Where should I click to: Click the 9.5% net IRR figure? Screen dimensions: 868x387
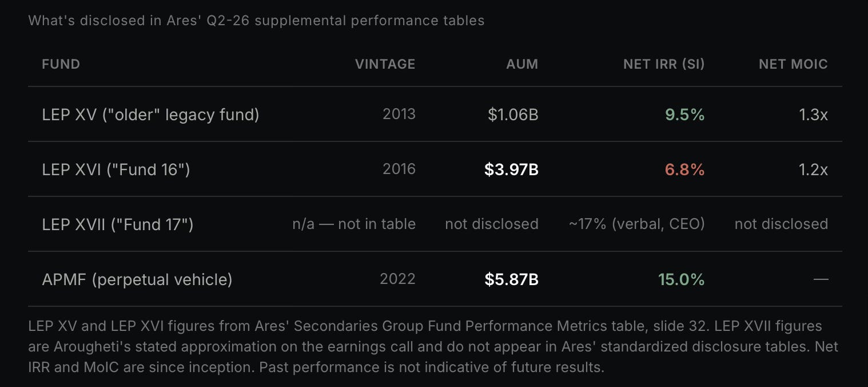tap(685, 115)
